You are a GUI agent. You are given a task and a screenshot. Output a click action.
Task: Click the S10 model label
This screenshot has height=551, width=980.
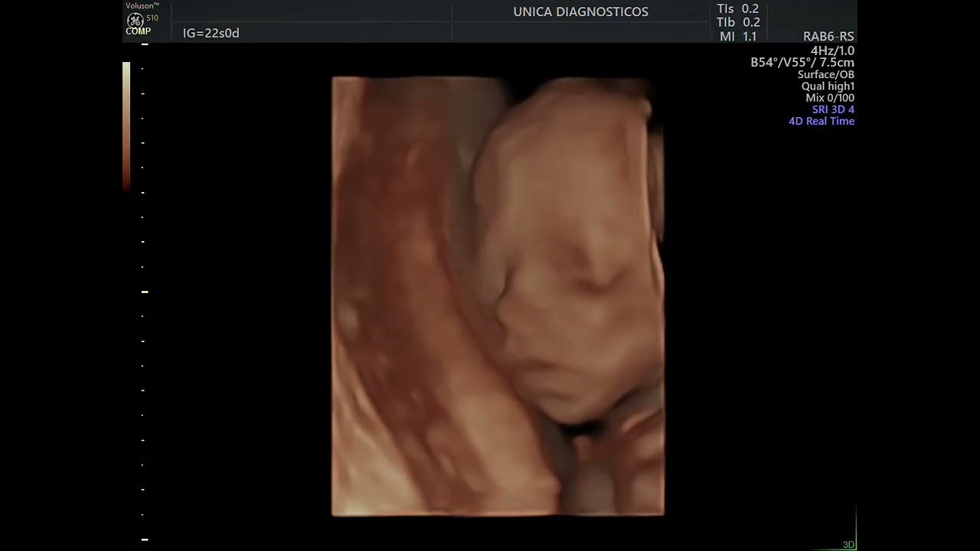[x=152, y=18]
